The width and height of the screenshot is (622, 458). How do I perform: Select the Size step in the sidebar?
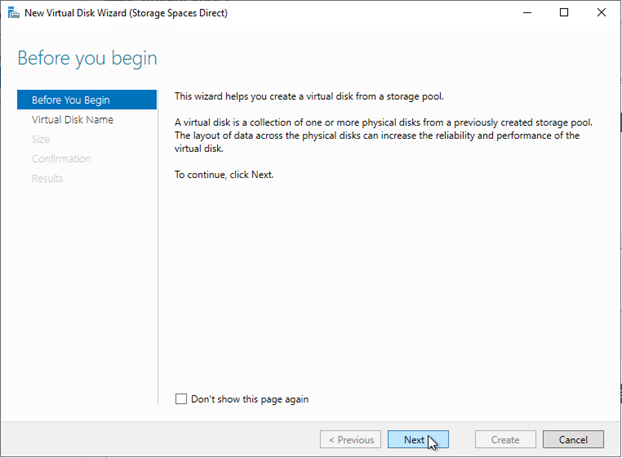tap(41, 139)
